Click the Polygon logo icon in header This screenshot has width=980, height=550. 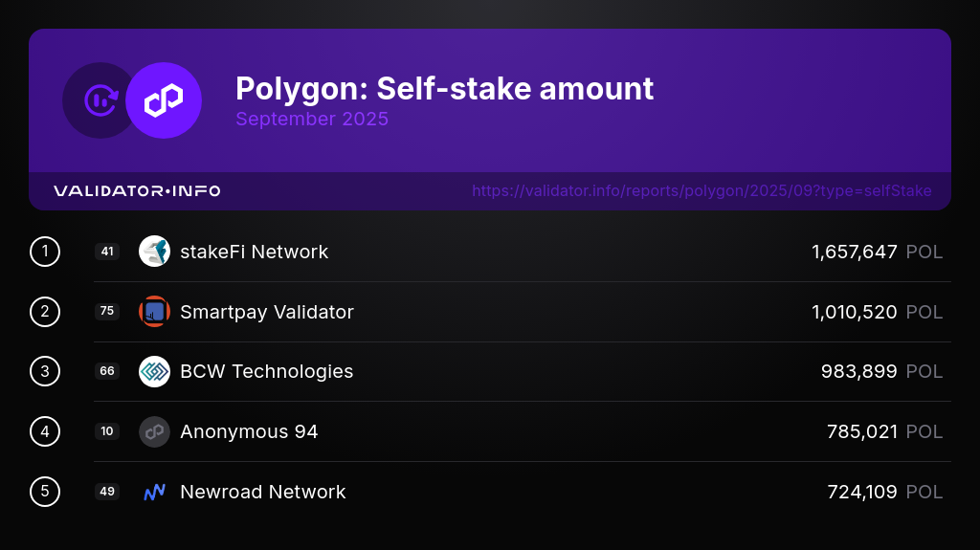tap(164, 100)
